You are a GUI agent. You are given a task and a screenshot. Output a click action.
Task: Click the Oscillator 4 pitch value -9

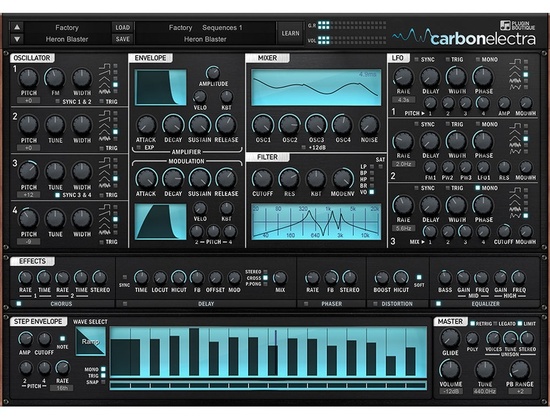coord(28,242)
